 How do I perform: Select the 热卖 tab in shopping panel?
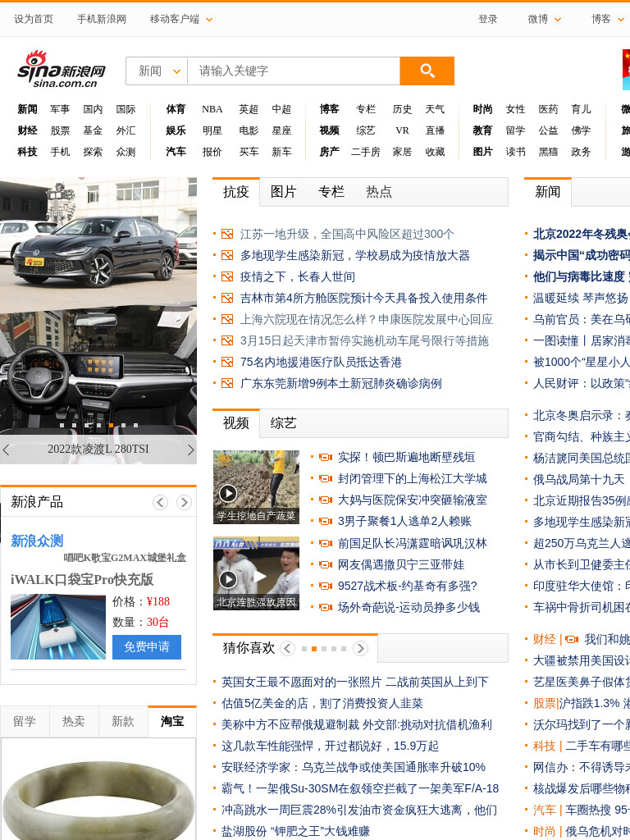(x=73, y=722)
